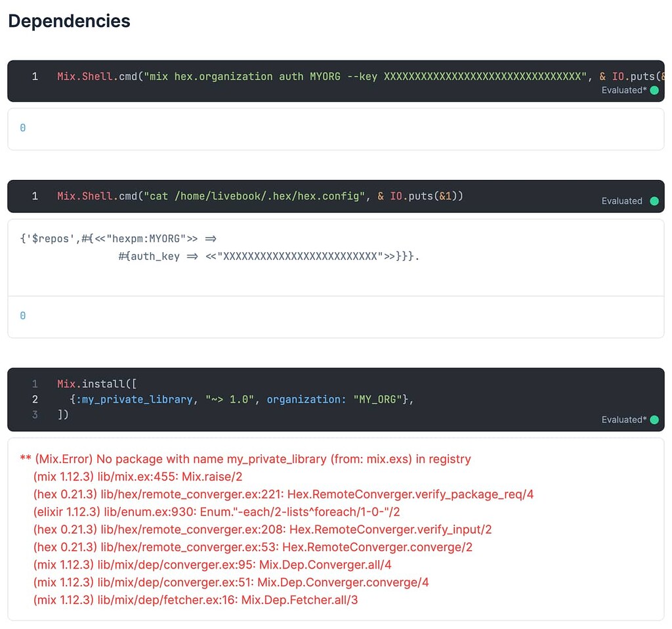Viewport: 672px width, 629px height.
Task: Click line number 3 in the Mix.install cell
Action: (35, 414)
